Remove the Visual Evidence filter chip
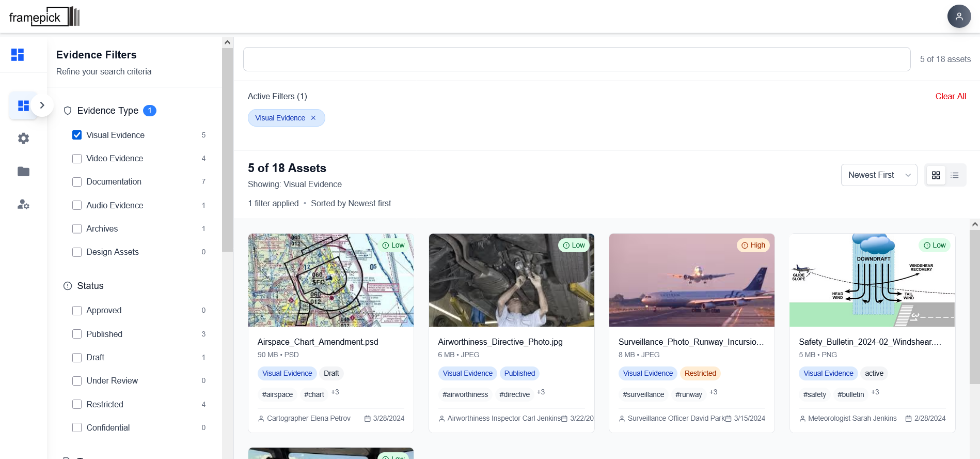Screen dimensions: 980x459 pyautogui.click(x=313, y=118)
